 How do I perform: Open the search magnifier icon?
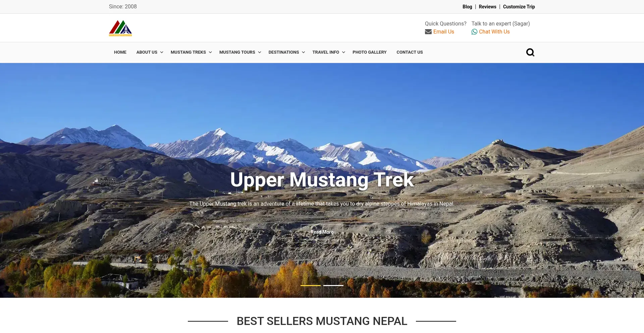pyautogui.click(x=530, y=52)
